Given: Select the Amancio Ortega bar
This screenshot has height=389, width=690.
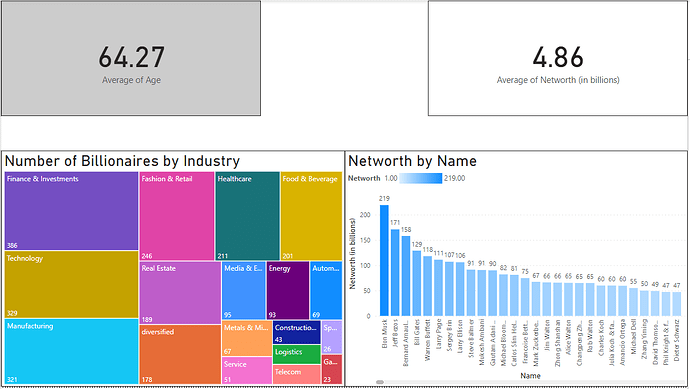Looking at the screenshot, I should point(622,301).
